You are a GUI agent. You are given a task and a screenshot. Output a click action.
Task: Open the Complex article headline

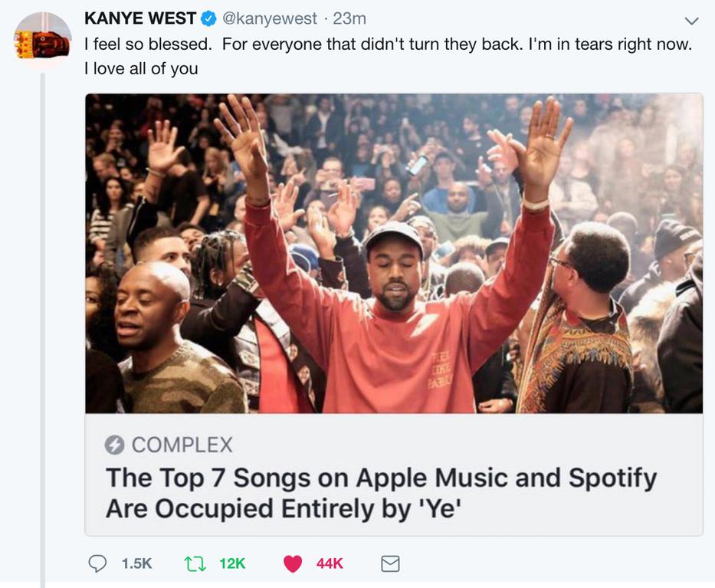tap(381, 493)
